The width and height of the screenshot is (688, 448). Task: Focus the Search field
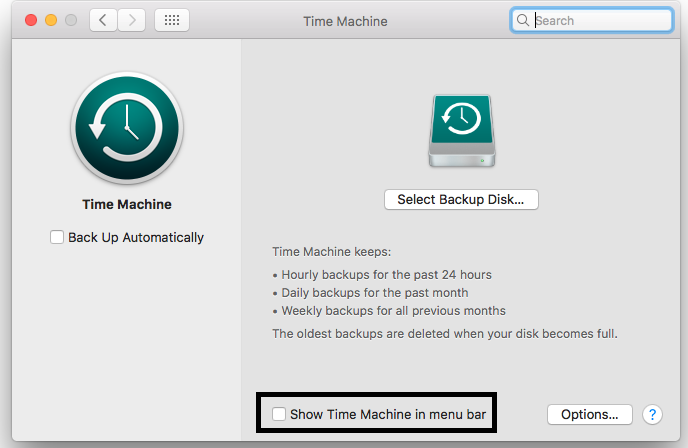(591, 20)
